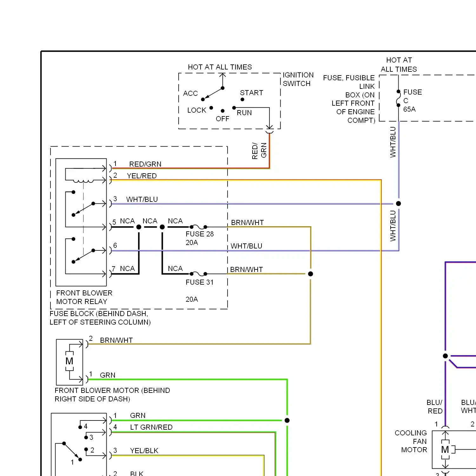Click the GRN label at blower motor pin 1
This screenshot has width=476, height=476.
tap(108, 375)
